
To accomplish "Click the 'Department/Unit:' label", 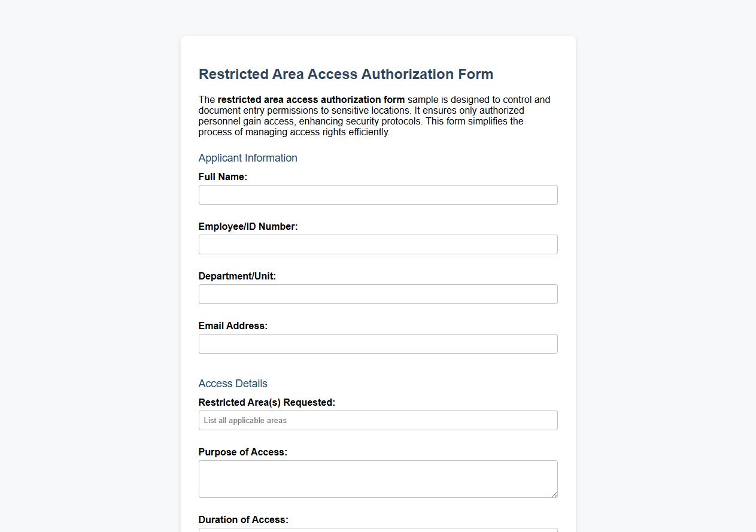I will click(x=236, y=276).
